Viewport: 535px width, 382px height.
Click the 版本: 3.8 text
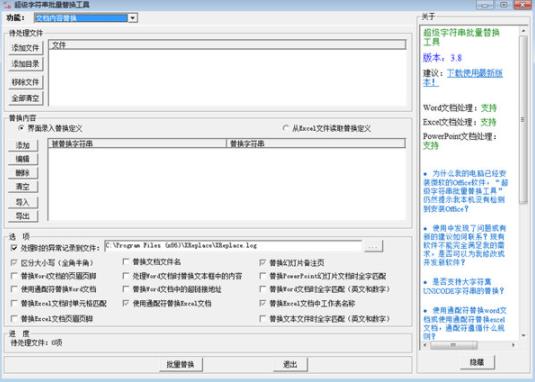[x=443, y=58]
